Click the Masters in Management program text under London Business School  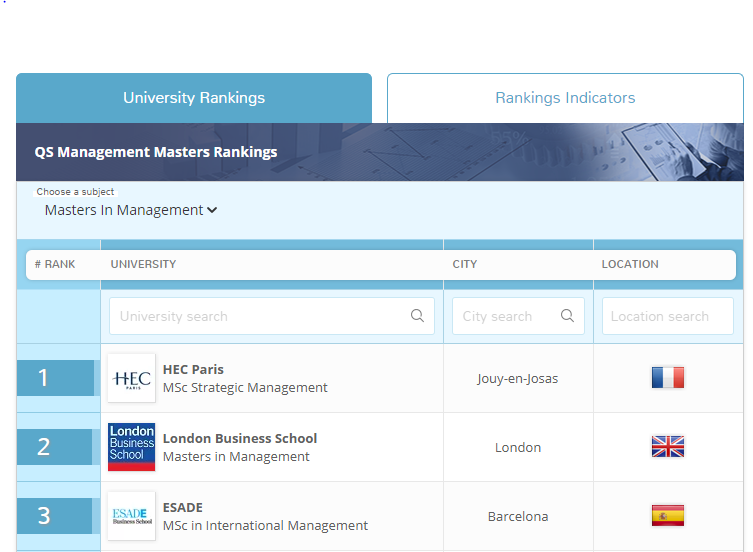[236, 456]
